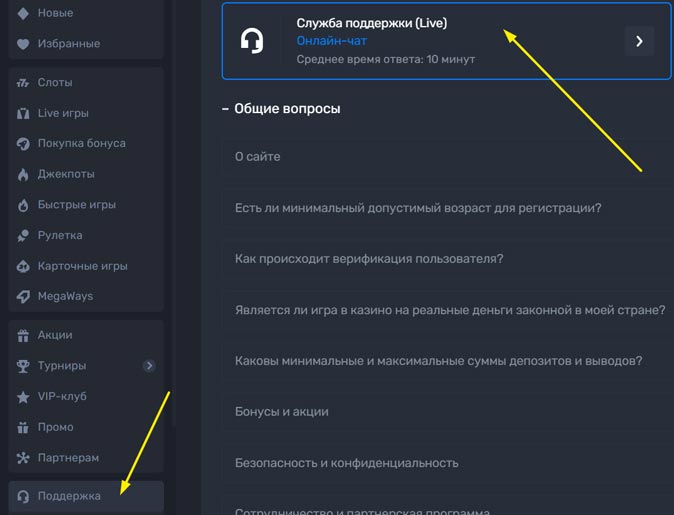
Task: Click the MegaWays icon
Action: [23, 297]
